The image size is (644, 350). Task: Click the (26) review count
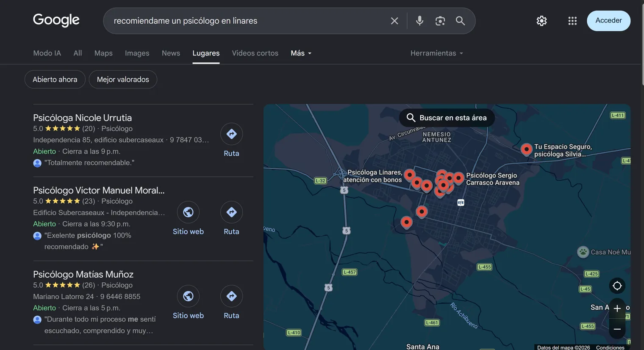[89, 285]
